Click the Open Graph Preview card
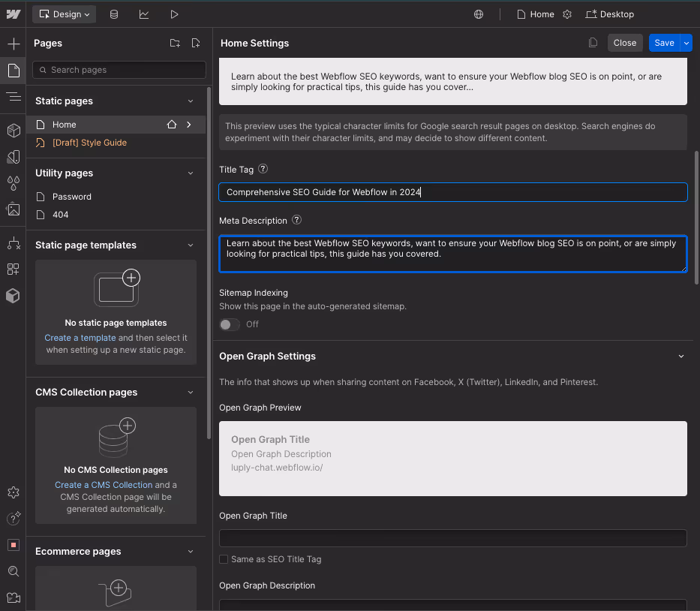 pyautogui.click(x=452, y=459)
